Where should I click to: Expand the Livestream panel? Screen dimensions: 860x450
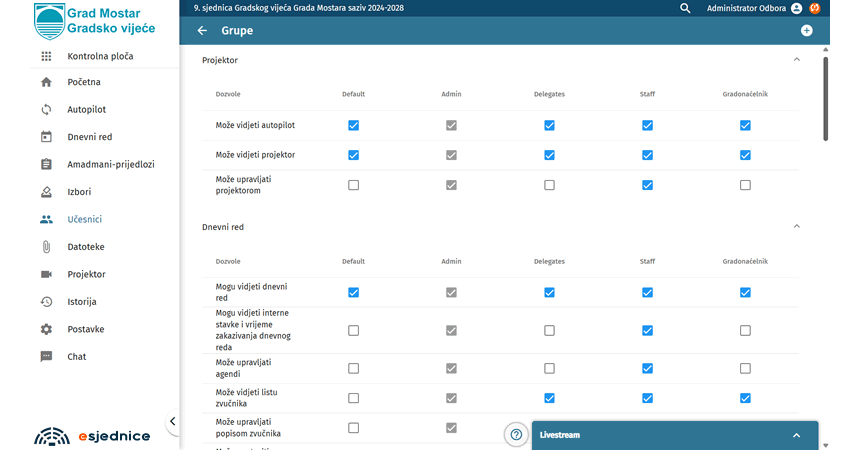coord(796,436)
